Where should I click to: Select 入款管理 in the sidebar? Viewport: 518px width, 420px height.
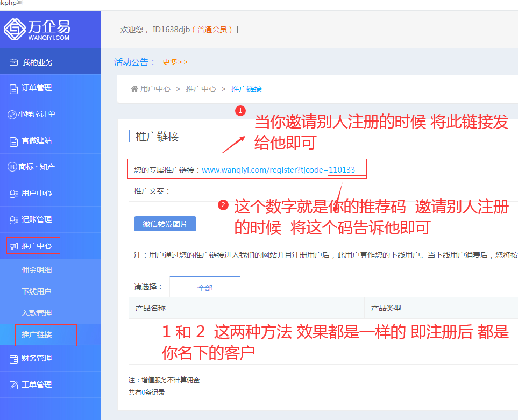(x=37, y=313)
